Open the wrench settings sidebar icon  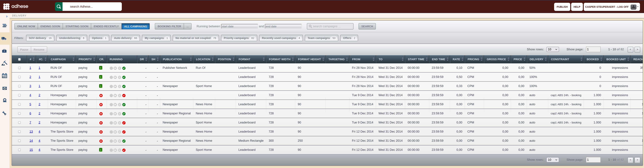click(4, 113)
